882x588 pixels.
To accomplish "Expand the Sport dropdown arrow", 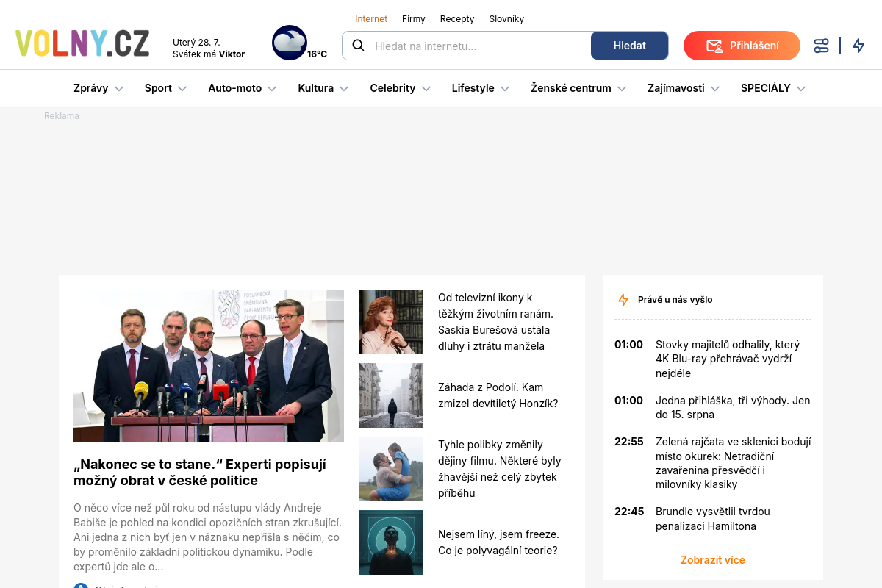I will [x=182, y=88].
